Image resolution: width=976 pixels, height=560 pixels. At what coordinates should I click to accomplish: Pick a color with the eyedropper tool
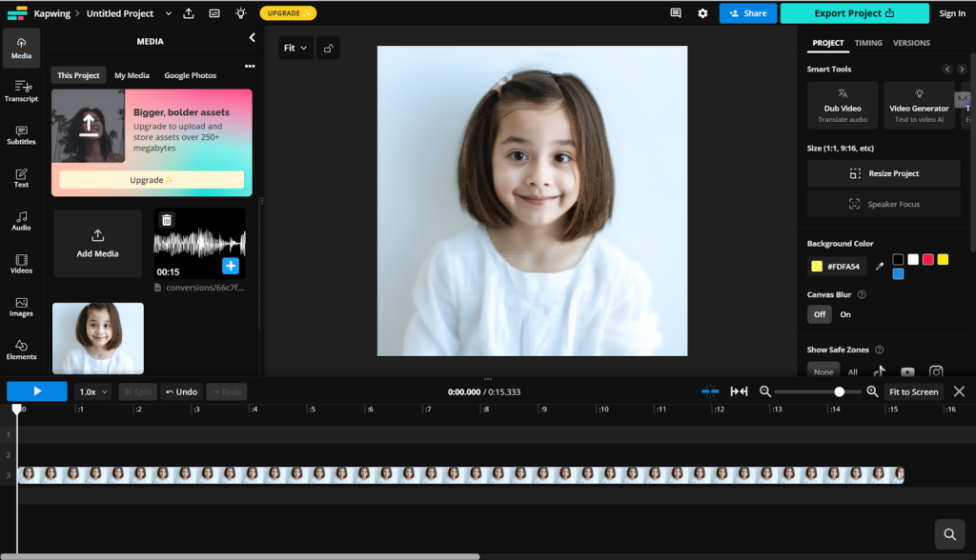point(880,267)
